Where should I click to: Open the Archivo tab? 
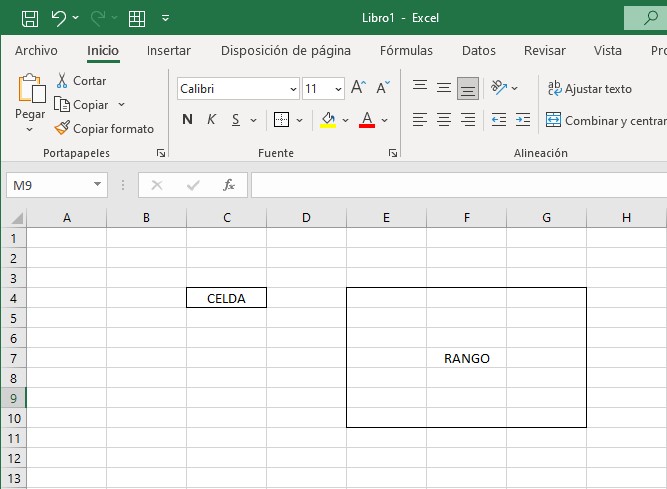36,51
